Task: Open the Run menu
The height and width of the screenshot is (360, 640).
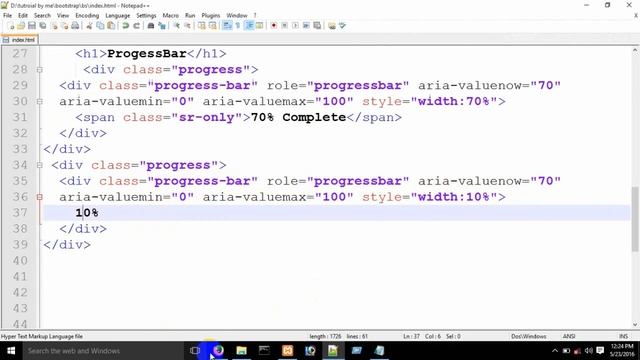Action: pos(190,16)
